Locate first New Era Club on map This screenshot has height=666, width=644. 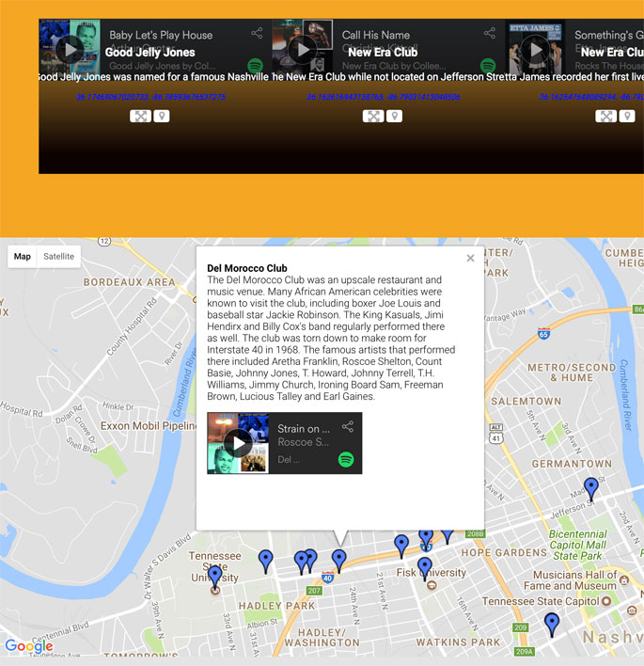click(395, 117)
